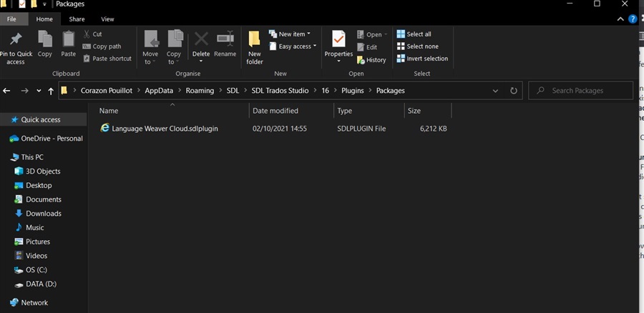Click the 16 folder breadcrumb
The image size is (644, 313).
pos(326,91)
